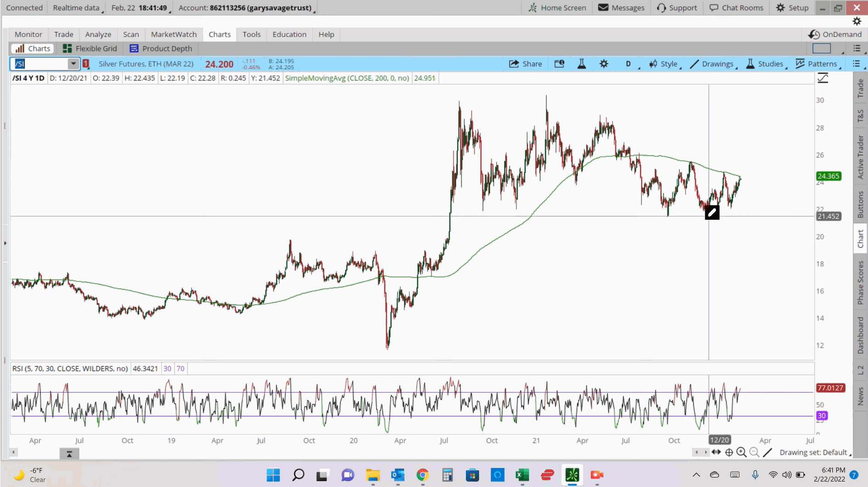Toggle the Connected status indicator
Screen dimensions: 868x487
[24, 7]
